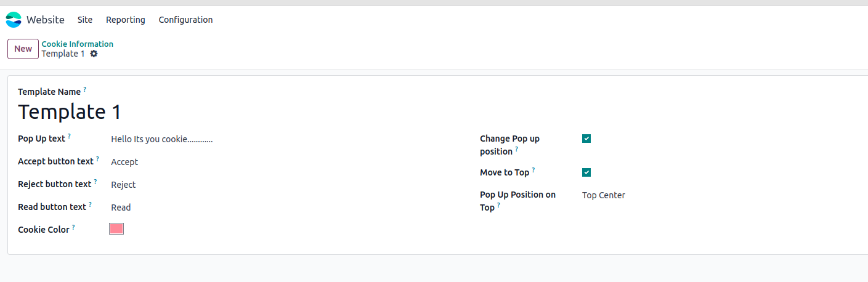Open the gear actions menu beside Template 1

click(x=94, y=54)
